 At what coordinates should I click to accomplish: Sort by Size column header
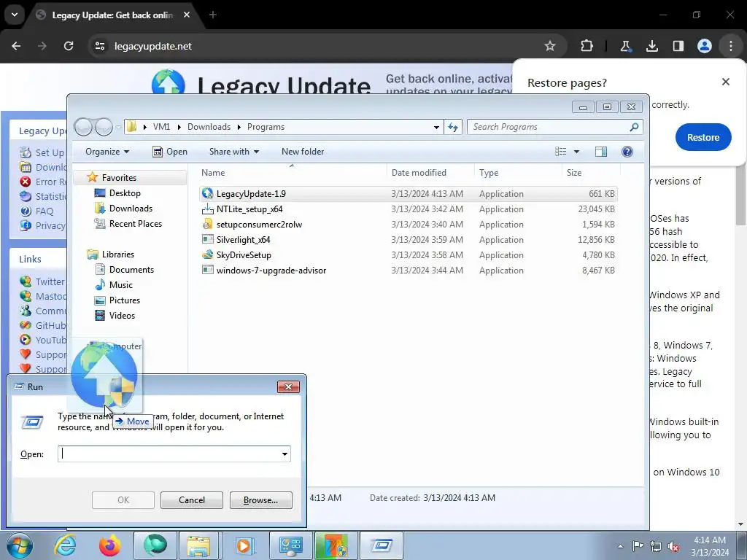coord(591,172)
